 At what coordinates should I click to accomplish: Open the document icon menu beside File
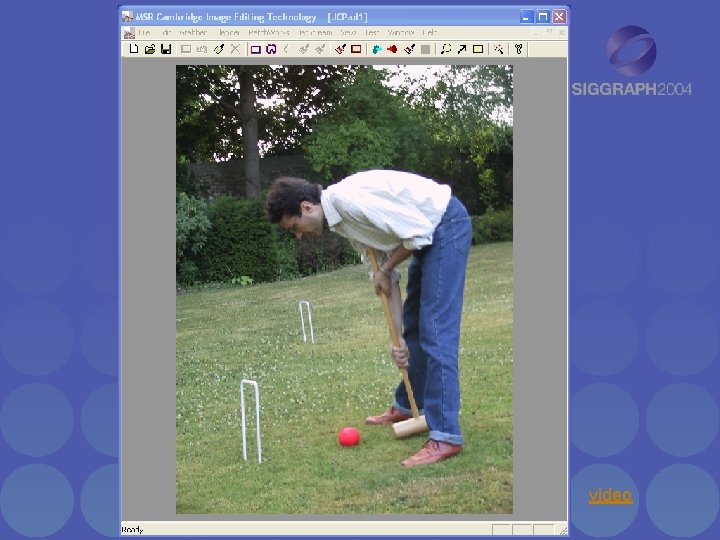[129, 33]
